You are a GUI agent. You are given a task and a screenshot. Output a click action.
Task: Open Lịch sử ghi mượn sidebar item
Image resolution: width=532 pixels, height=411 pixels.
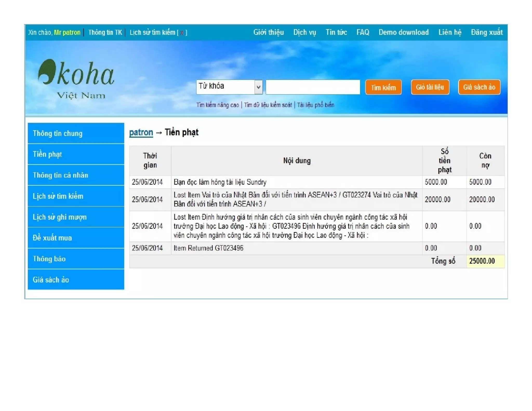coord(76,217)
